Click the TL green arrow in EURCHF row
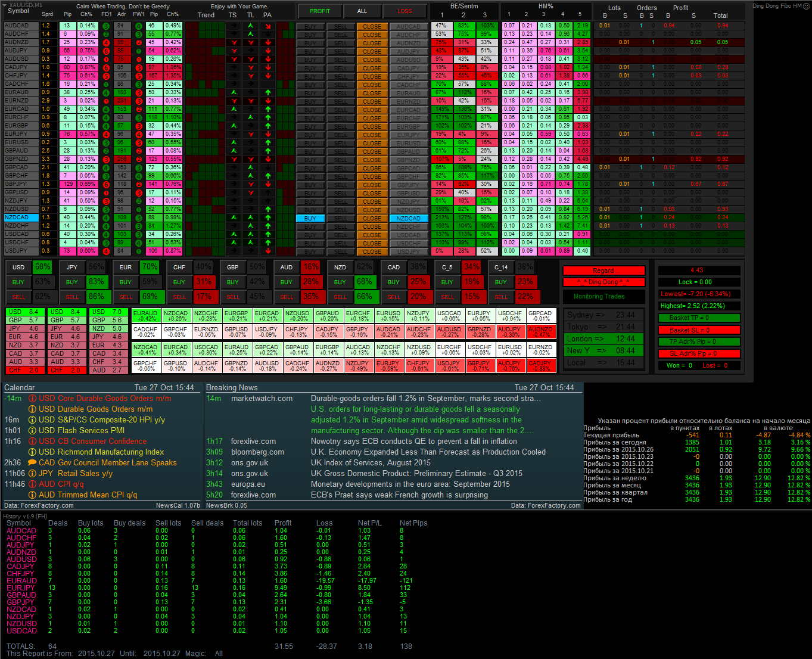This screenshot has height=659, width=812. [251, 118]
